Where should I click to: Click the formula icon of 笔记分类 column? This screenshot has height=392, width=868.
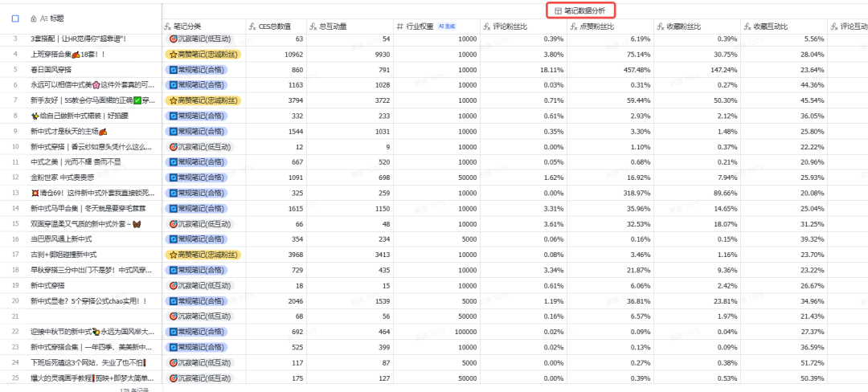(x=168, y=26)
